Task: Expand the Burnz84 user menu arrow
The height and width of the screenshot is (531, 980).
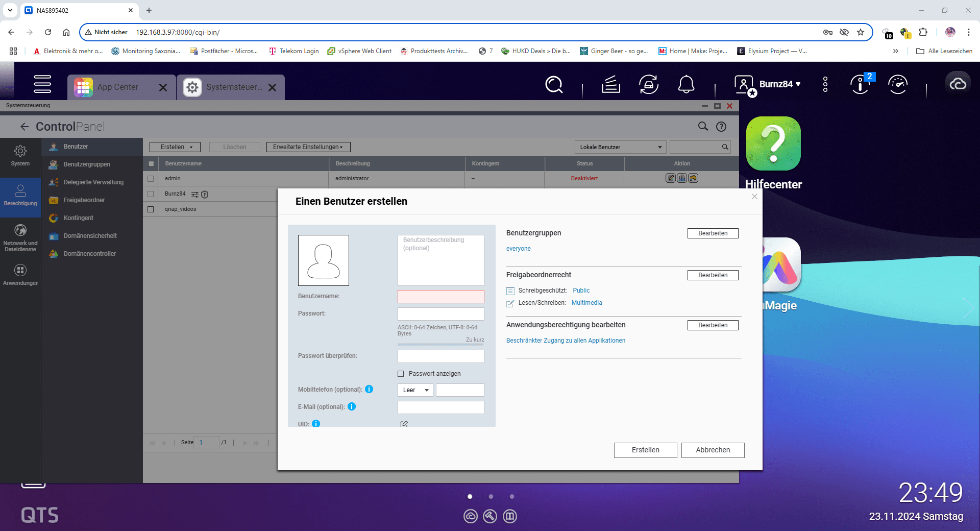Action: coord(798,84)
